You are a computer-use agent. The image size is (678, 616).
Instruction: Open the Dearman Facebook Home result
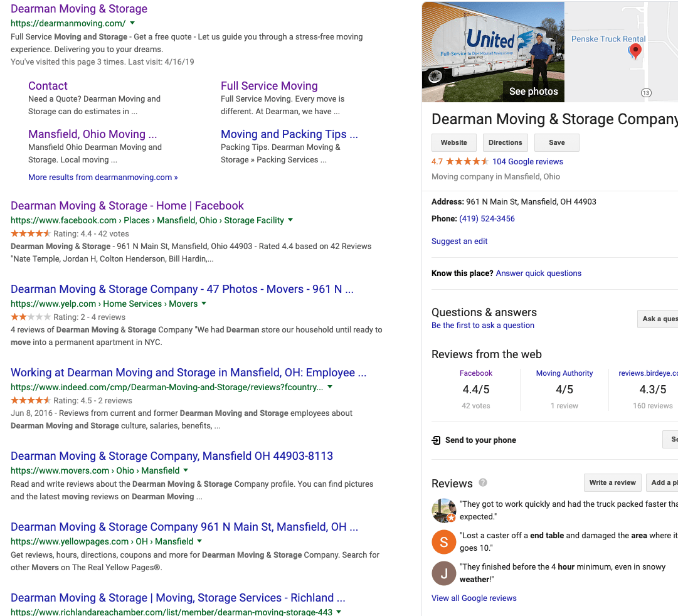point(127,206)
